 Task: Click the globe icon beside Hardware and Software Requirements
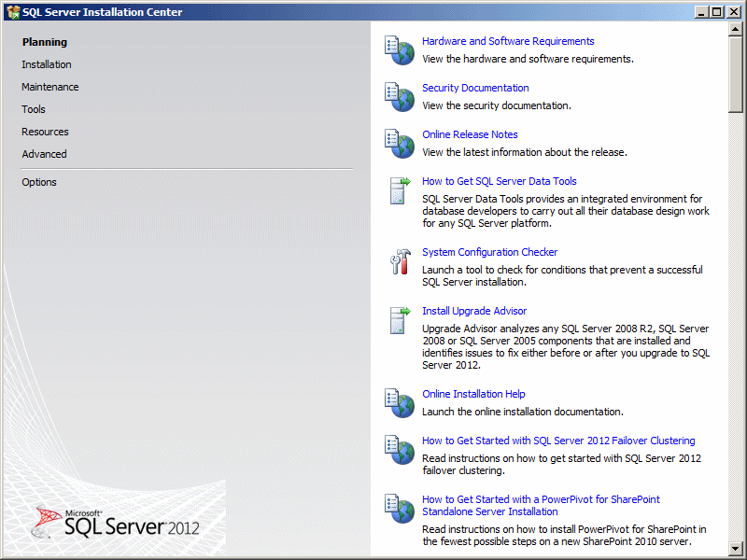click(400, 50)
